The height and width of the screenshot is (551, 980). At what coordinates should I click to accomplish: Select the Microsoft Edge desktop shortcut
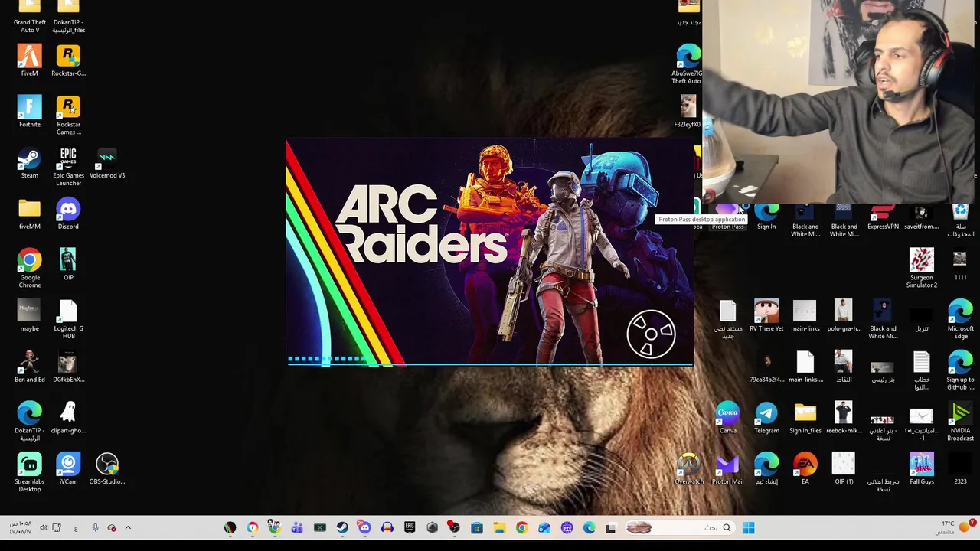[960, 320]
